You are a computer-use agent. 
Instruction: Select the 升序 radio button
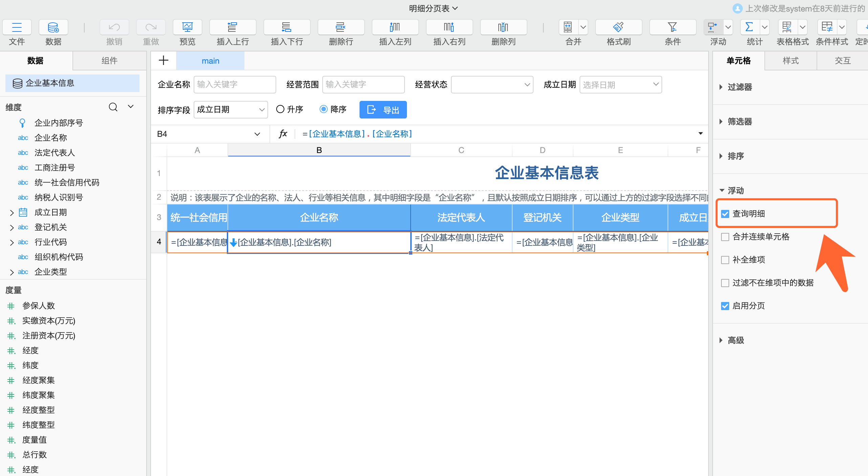pyautogui.click(x=280, y=109)
